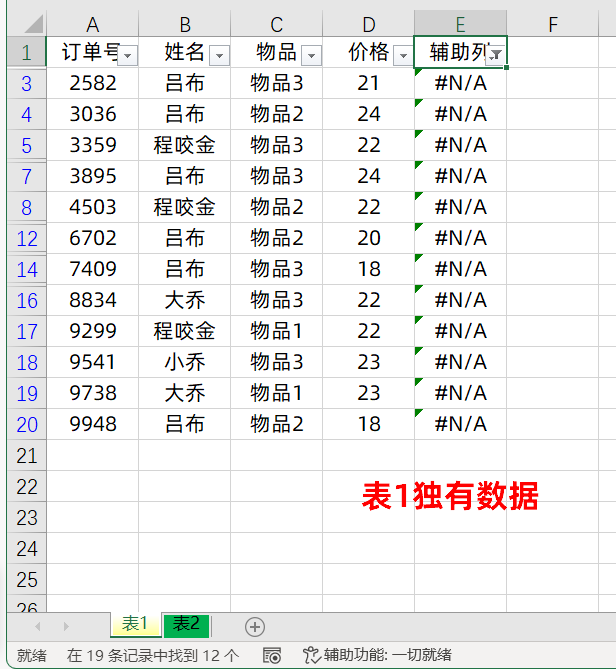Click the accessibility checker icon
This screenshot has height=669, width=616.
(311, 655)
